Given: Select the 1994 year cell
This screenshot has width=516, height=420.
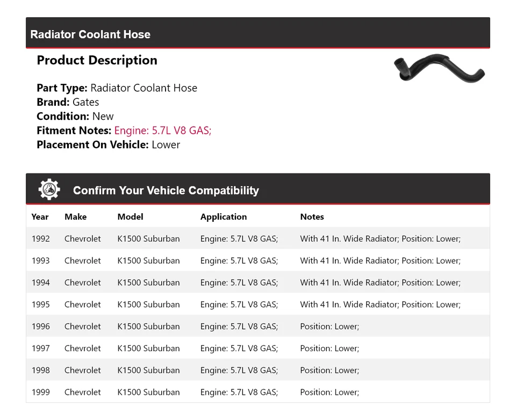Looking at the screenshot, I should tap(40, 283).
